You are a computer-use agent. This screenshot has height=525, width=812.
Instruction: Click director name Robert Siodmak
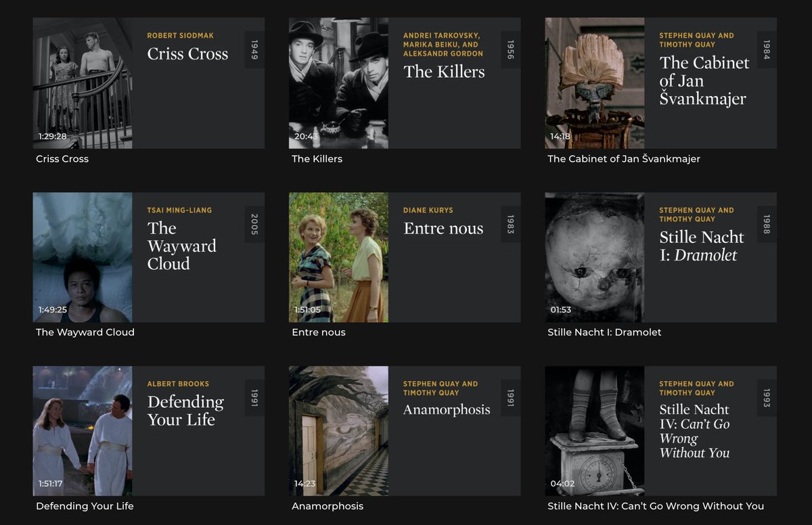pyautogui.click(x=181, y=36)
